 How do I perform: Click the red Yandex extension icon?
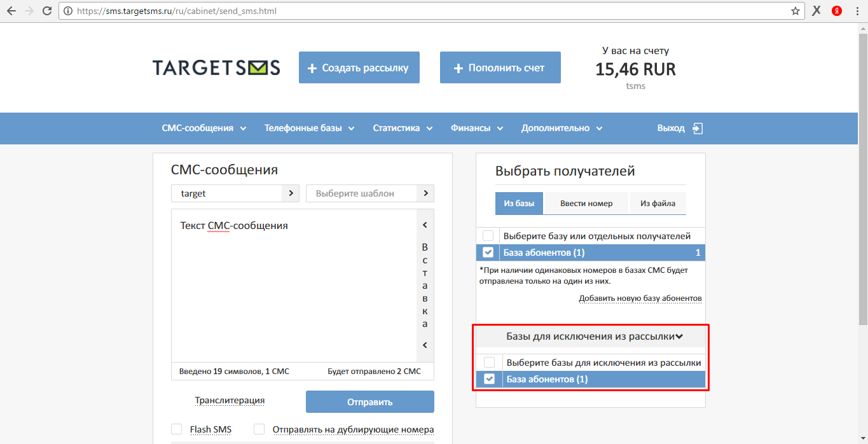(837, 11)
